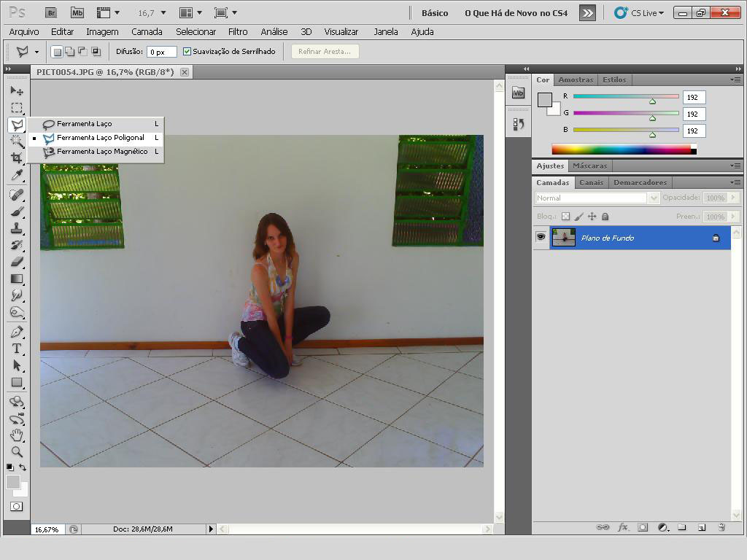Select the Rectangle shape tool
Image resolution: width=747 pixels, height=560 pixels.
click(x=17, y=382)
